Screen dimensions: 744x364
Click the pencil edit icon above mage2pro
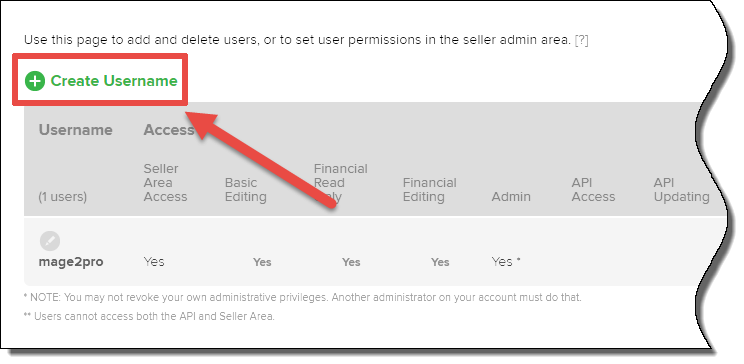click(50, 241)
